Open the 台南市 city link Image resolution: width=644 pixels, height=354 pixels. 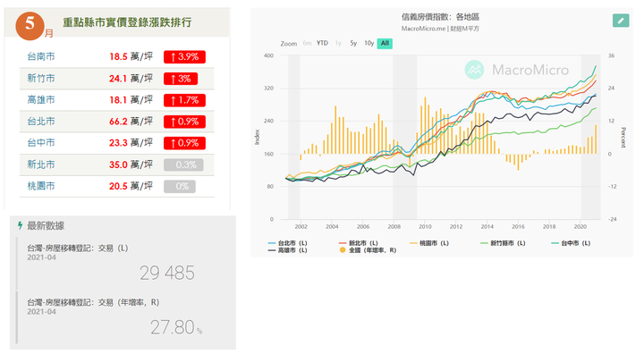[41, 56]
